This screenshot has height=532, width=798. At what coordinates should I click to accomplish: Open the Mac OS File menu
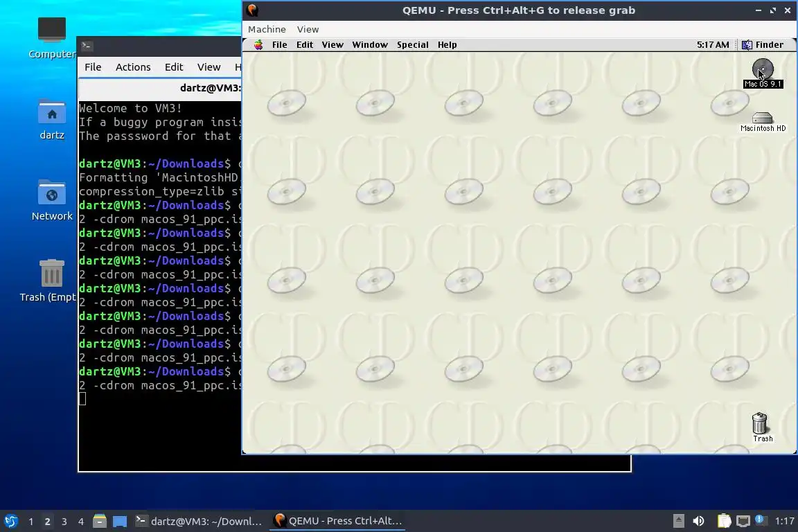[x=279, y=45]
